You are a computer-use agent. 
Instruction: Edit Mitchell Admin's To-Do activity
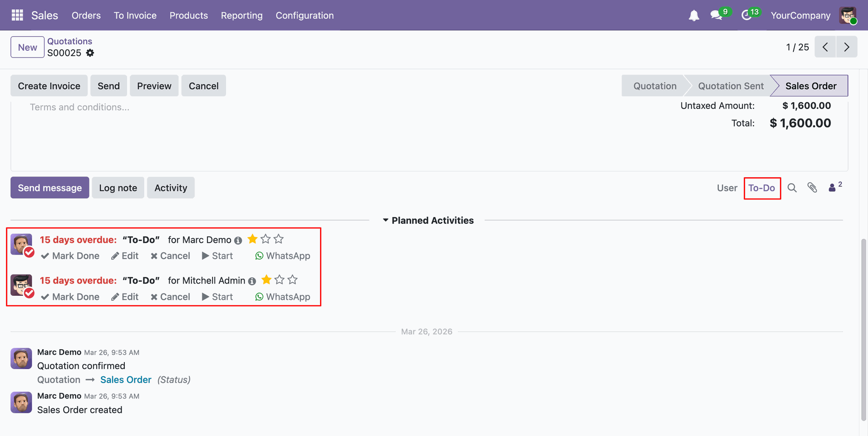(125, 297)
